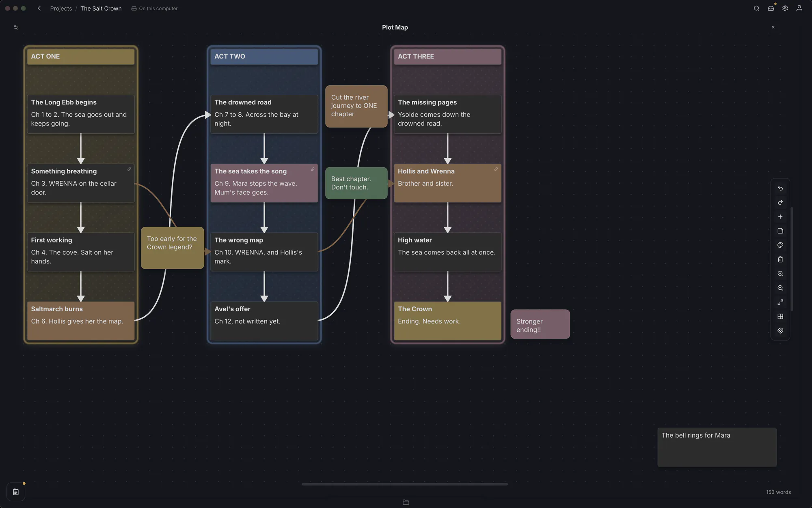Select The Crown ending card
This screenshot has height=508, width=812.
447,321
